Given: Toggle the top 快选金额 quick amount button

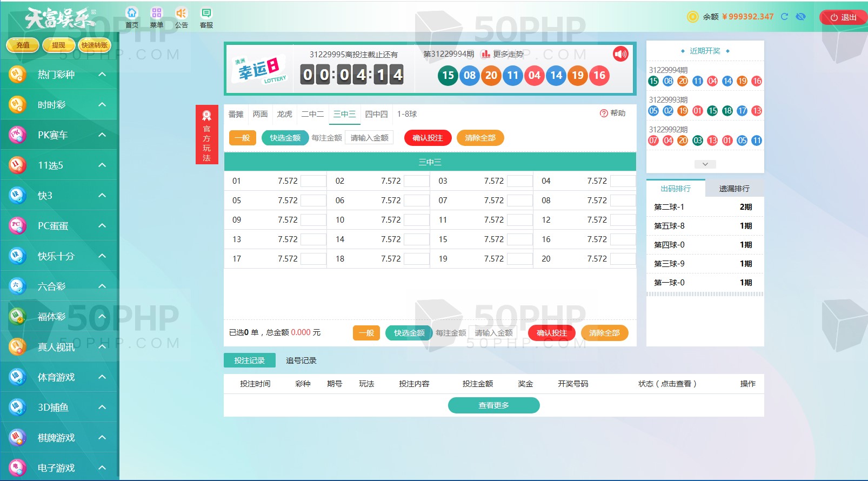Looking at the screenshot, I should [285, 138].
